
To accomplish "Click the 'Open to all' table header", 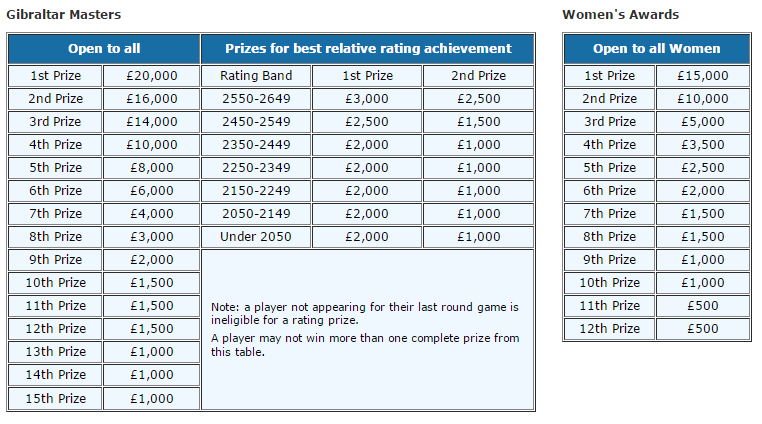I will pos(104,49).
